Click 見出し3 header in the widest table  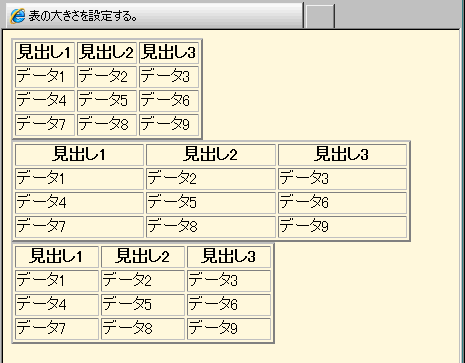tap(342, 155)
